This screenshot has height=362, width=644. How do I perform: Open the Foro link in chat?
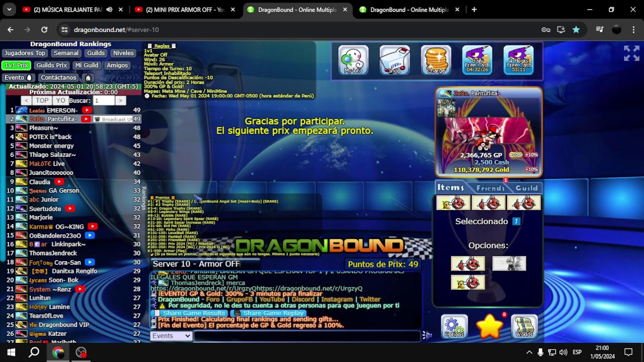[x=213, y=299]
